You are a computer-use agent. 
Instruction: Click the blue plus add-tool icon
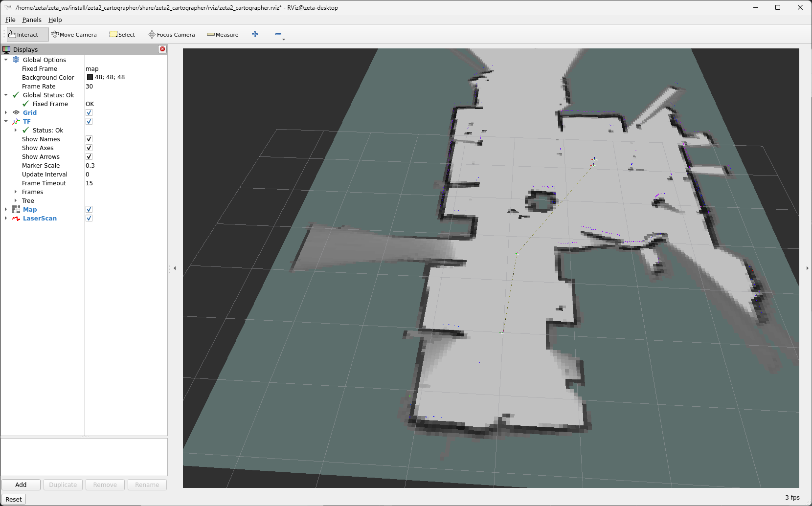click(255, 34)
